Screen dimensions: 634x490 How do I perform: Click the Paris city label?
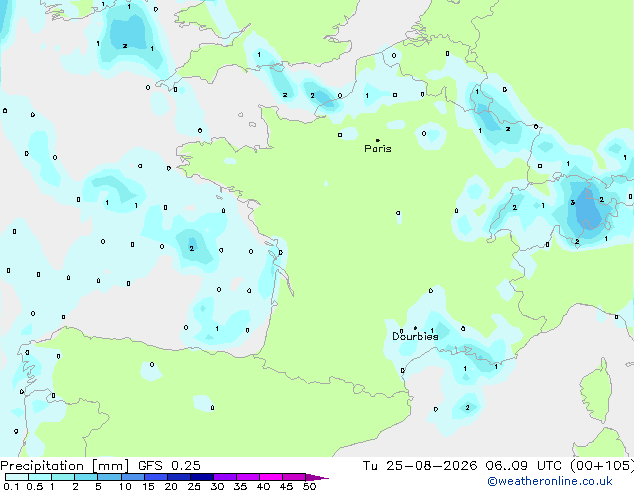378,149
